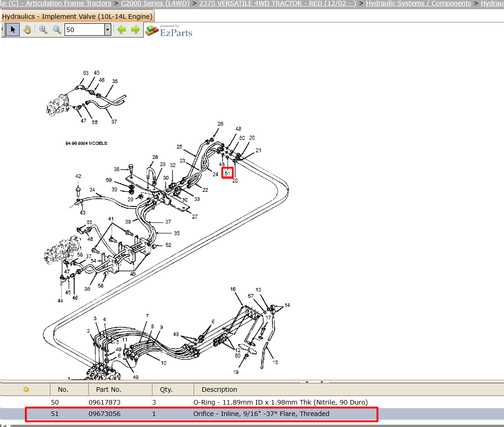The image size is (504, 427).
Task: Open C2000 Series (L4WD) breadcrumb link
Action: 155,3
